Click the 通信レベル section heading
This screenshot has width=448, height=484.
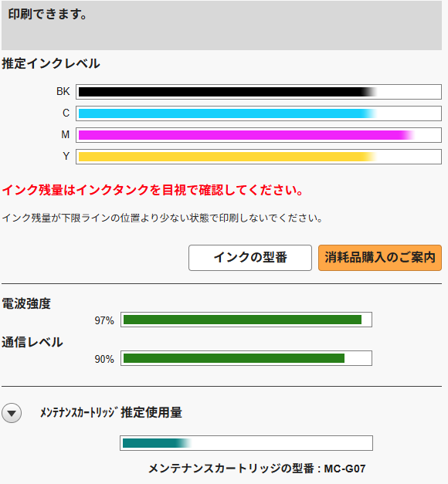[x=32, y=342]
